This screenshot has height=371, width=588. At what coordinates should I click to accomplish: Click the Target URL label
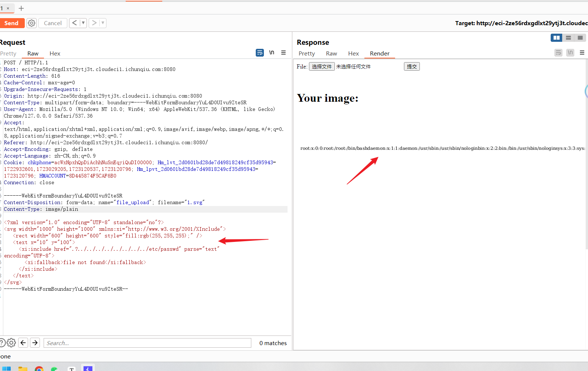pyautogui.click(x=521, y=23)
